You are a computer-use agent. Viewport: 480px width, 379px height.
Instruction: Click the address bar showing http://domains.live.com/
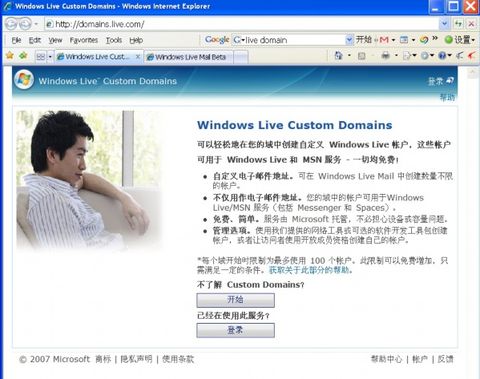tap(242, 24)
